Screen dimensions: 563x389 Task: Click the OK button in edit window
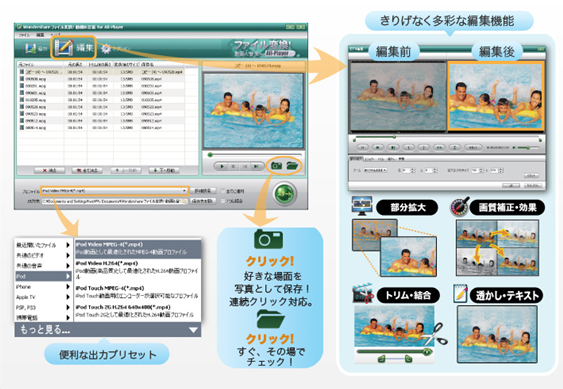[x=511, y=185]
